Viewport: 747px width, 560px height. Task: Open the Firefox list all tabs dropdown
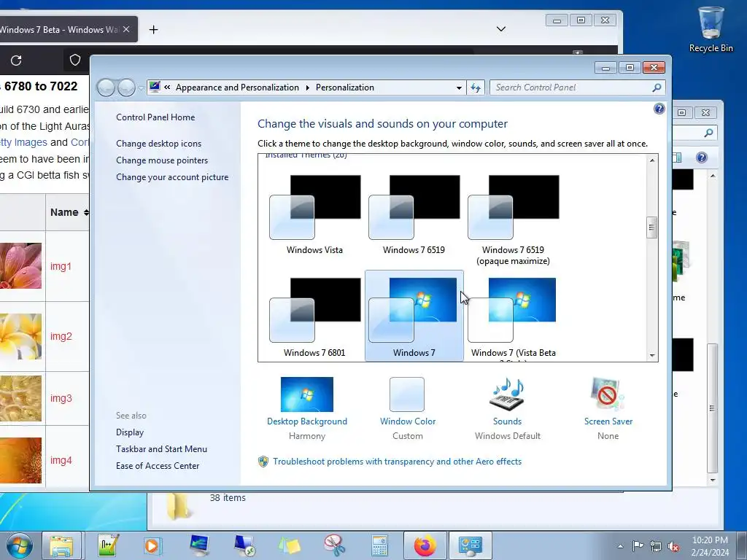(500, 29)
